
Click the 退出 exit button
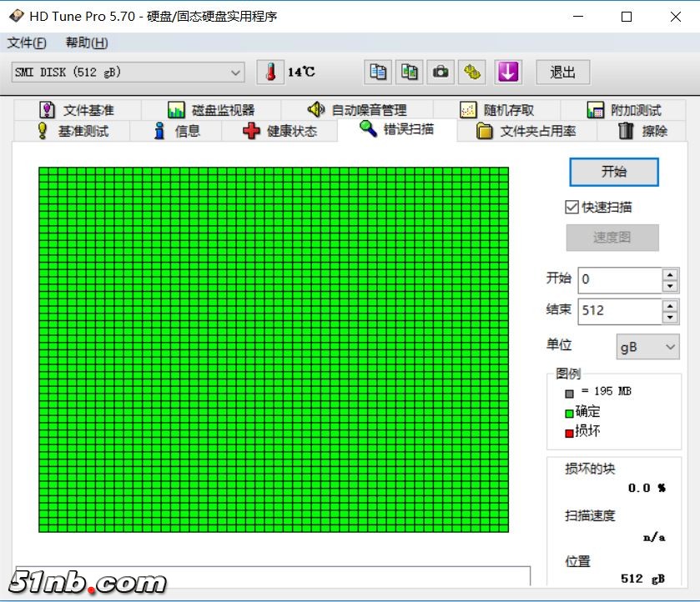562,73
